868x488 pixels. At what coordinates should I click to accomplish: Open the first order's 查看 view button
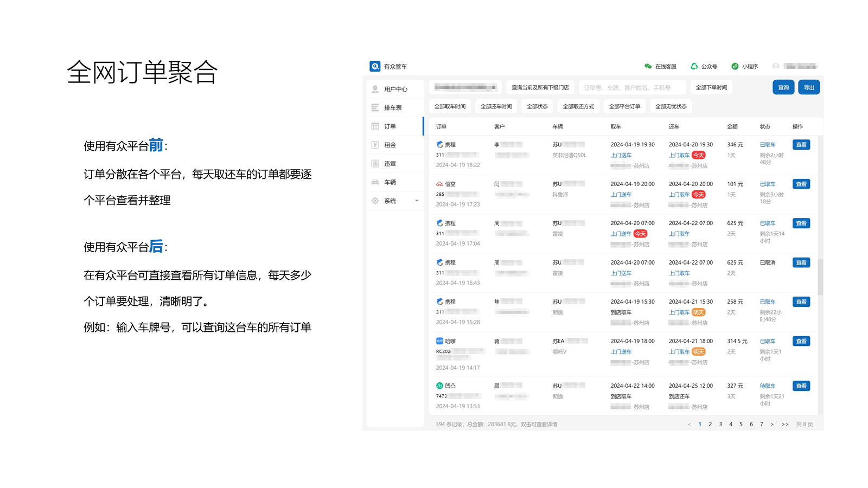[801, 145]
